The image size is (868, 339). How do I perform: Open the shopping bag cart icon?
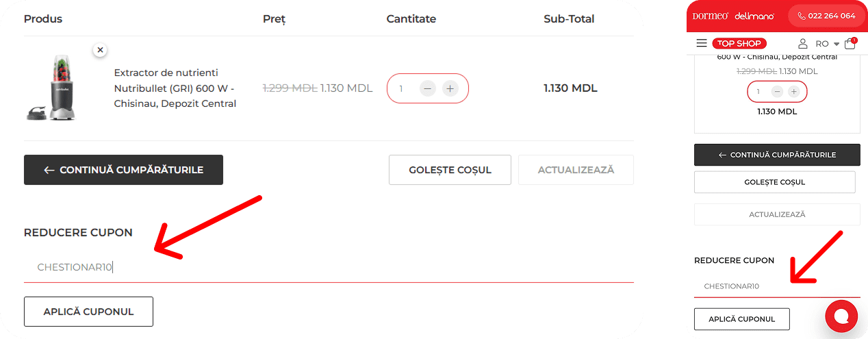pos(850,43)
